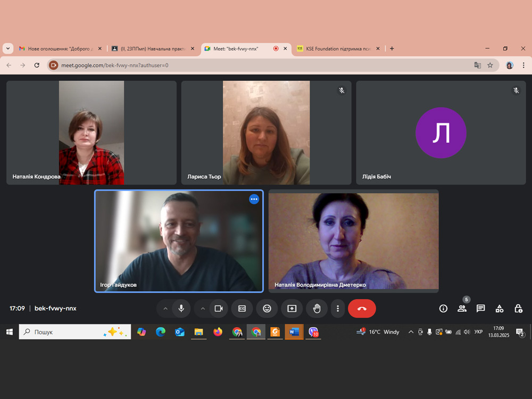This screenshot has height=399, width=532.
Task: Open Microsoft Word from the taskbar
Action: click(x=294, y=332)
